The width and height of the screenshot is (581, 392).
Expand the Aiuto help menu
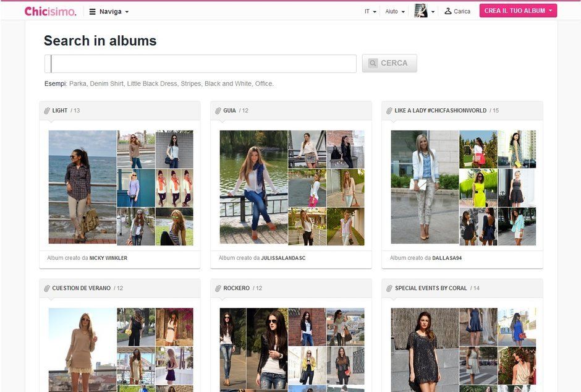point(394,12)
